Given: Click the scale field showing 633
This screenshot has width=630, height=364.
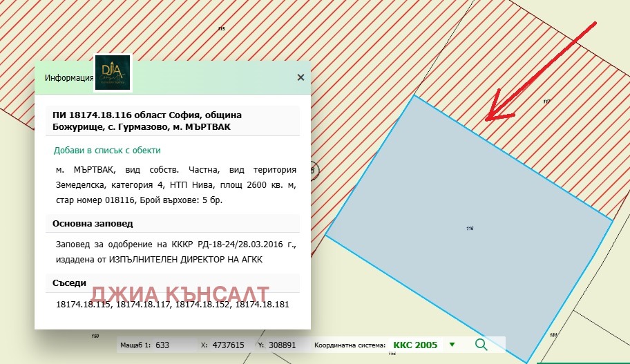Looking at the screenshot, I should [x=163, y=345].
